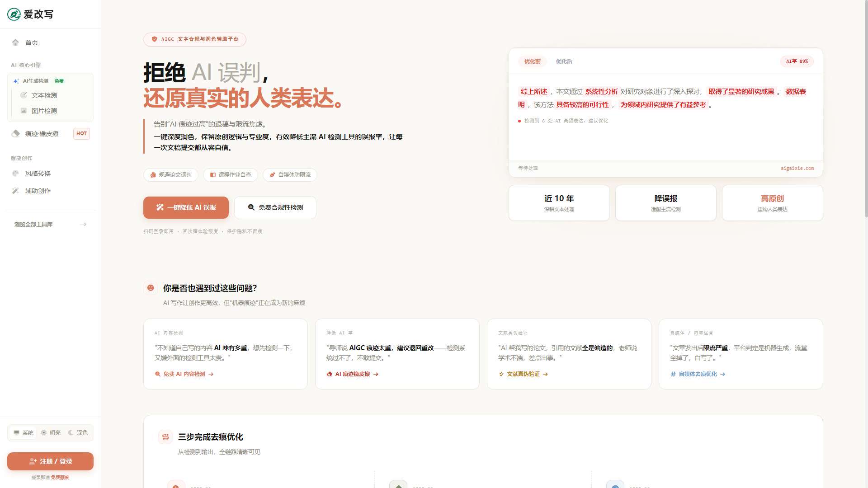Click the eraser icon beside 痕迹·橡皮擦
The image size is (868, 488).
click(16, 134)
